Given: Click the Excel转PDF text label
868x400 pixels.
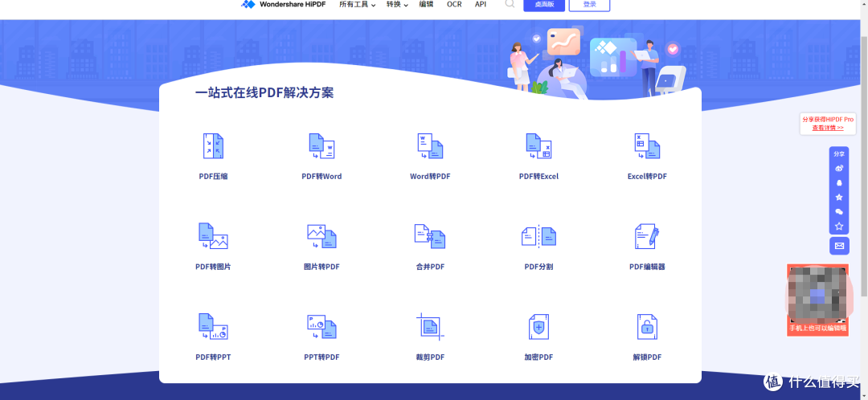Looking at the screenshot, I should [647, 177].
